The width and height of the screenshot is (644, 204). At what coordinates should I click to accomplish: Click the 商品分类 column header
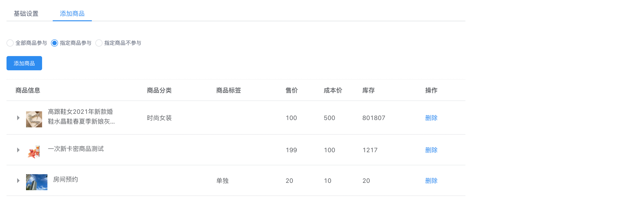pos(159,90)
